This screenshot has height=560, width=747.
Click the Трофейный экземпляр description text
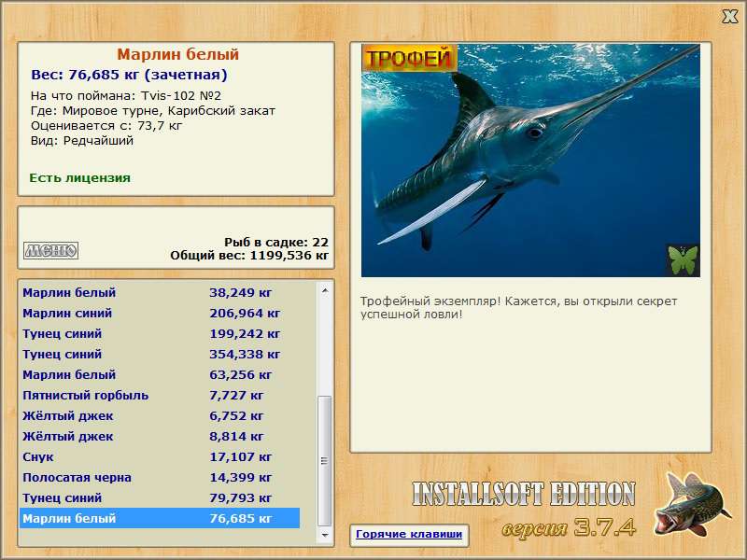click(518, 308)
